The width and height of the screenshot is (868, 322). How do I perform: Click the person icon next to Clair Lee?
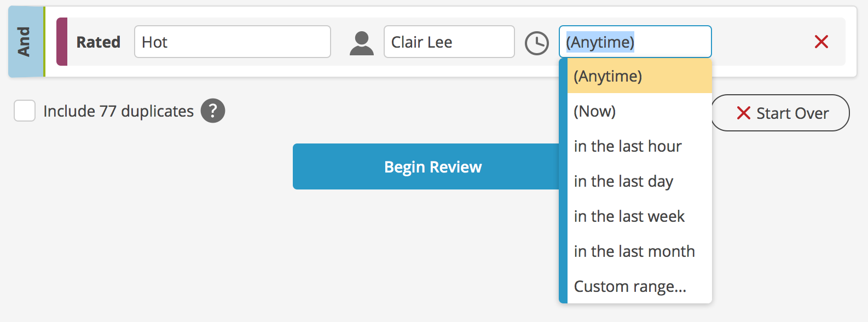pyautogui.click(x=362, y=42)
